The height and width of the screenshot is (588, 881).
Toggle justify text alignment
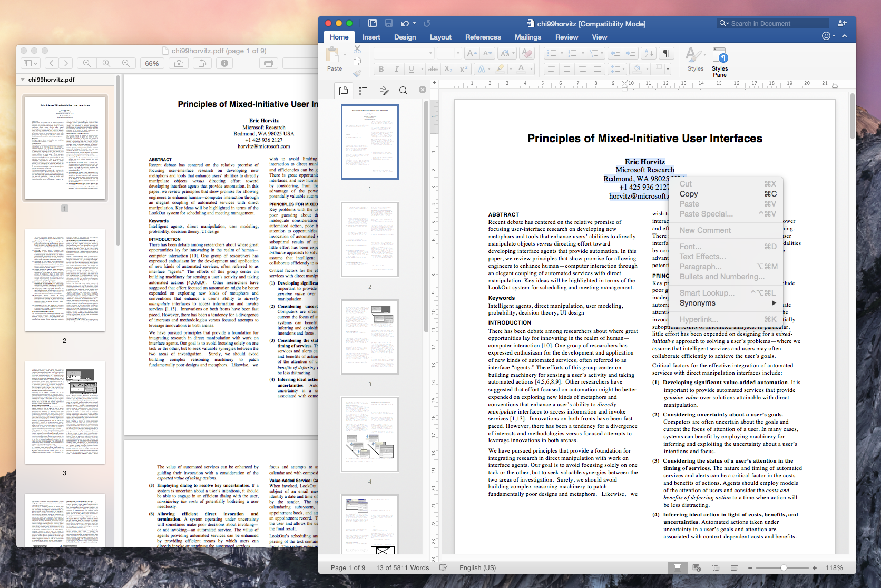pos(597,69)
